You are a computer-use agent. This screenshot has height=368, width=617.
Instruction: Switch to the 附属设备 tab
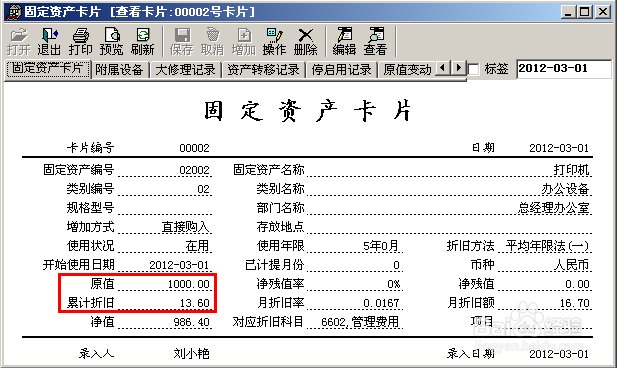click(119, 70)
